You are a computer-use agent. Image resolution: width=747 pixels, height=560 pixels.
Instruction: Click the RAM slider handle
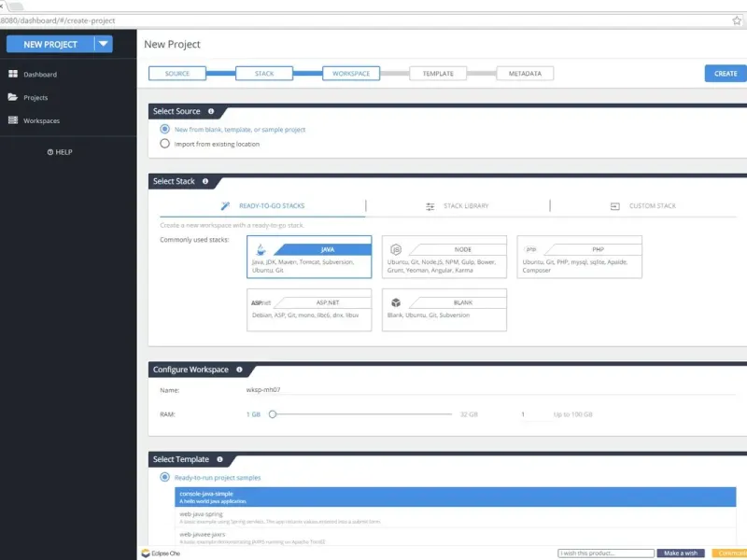pyautogui.click(x=273, y=414)
